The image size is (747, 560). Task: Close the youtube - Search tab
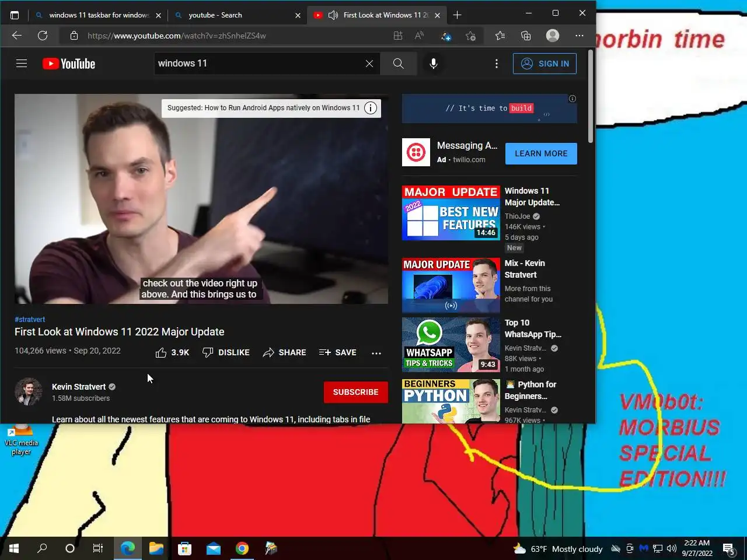(x=298, y=15)
